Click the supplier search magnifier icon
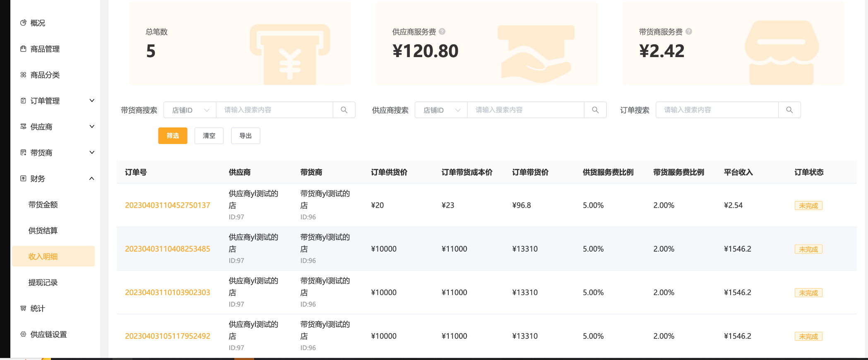This screenshot has height=360, width=868. coord(595,110)
